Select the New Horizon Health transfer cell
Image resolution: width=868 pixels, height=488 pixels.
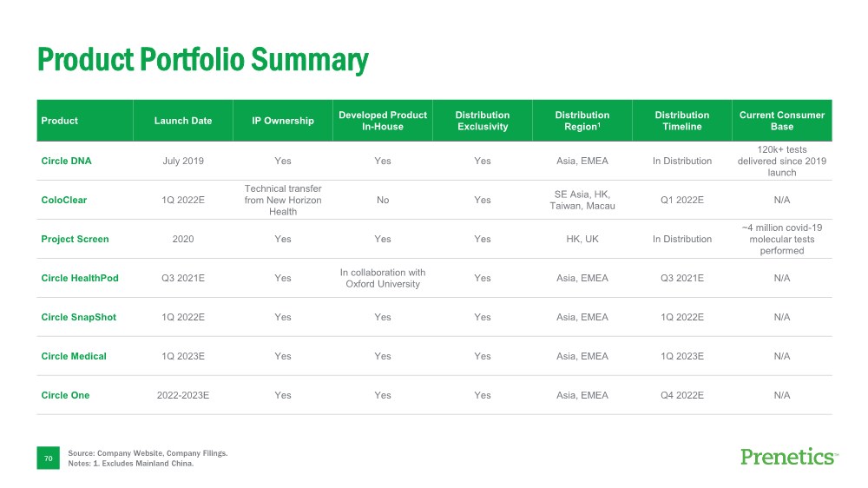(x=283, y=200)
